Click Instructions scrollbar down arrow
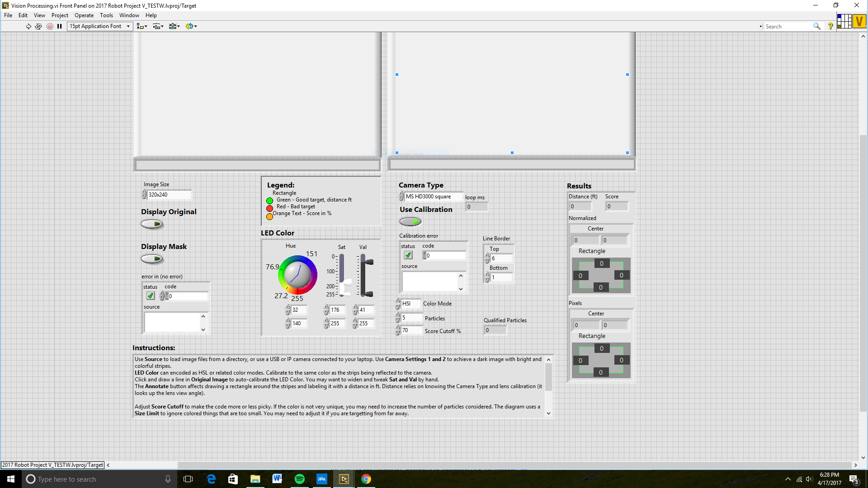 (x=548, y=413)
